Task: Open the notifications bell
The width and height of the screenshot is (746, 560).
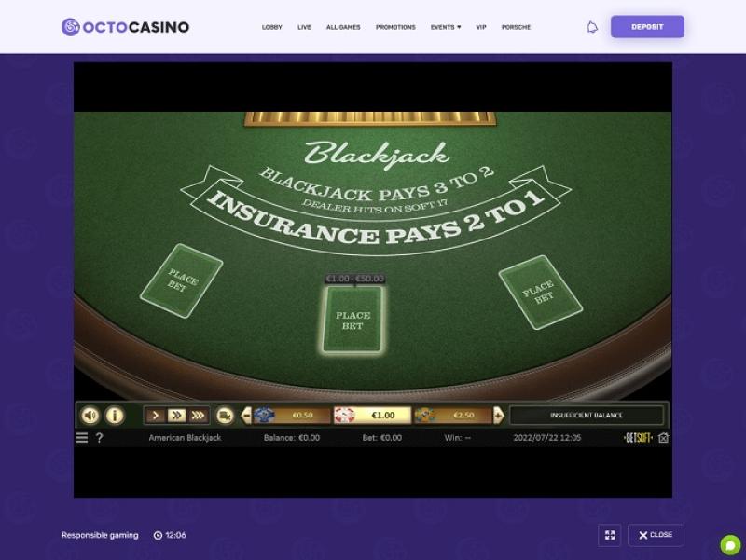Action: [592, 27]
